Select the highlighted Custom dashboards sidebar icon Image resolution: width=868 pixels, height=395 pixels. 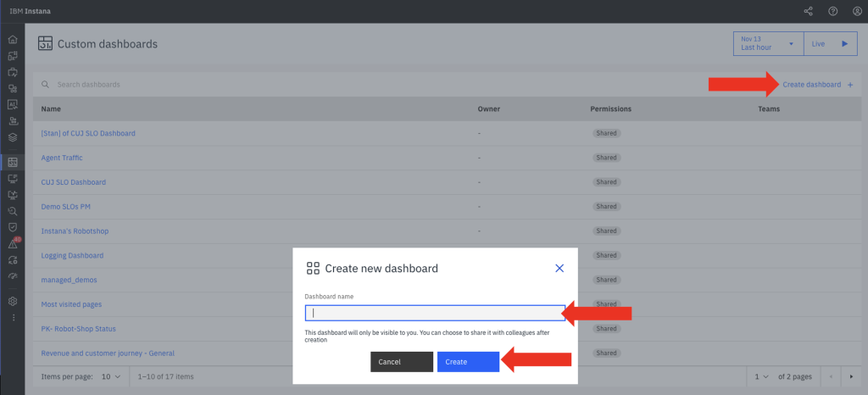click(x=13, y=162)
